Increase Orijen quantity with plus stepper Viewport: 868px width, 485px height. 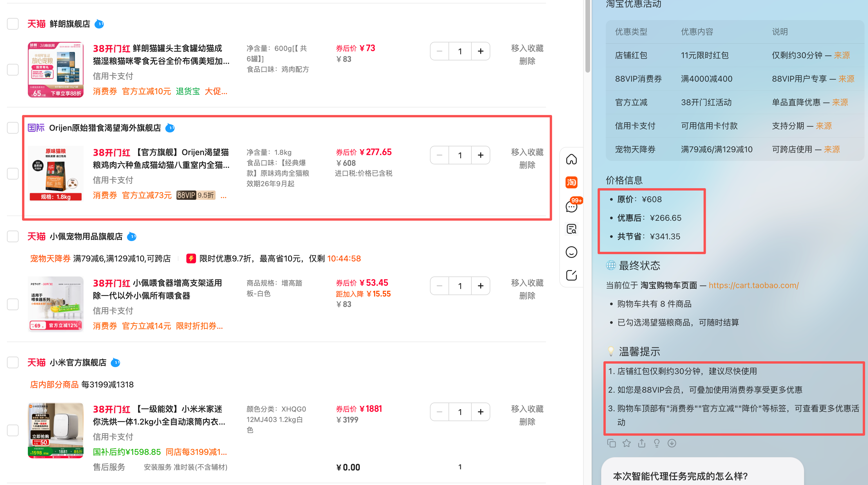(x=480, y=155)
